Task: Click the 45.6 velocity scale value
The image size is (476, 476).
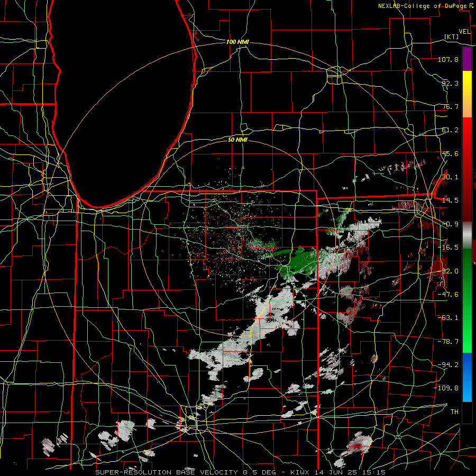Action: coord(450,153)
